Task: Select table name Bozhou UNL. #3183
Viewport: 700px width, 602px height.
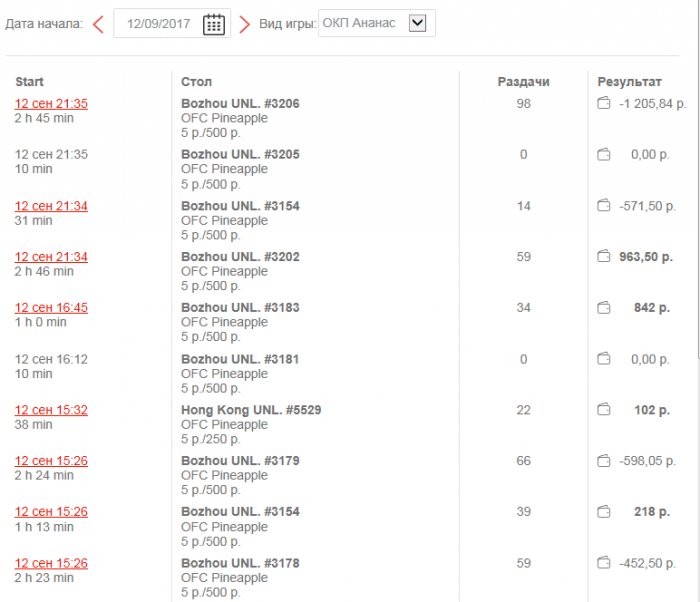Action: (x=240, y=308)
